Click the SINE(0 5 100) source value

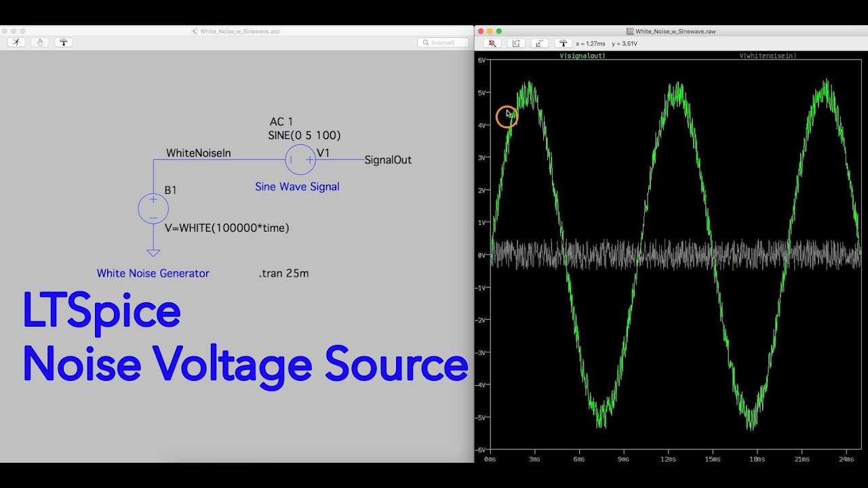pos(304,136)
